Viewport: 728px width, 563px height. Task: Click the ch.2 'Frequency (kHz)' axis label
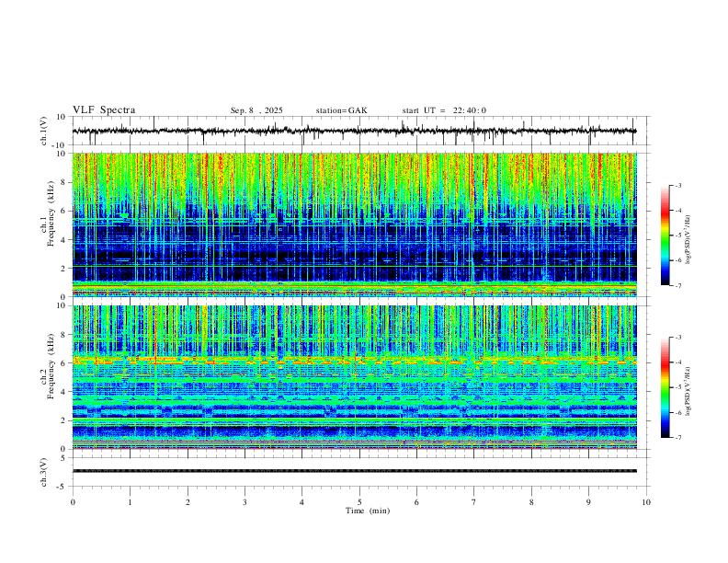pos(51,366)
